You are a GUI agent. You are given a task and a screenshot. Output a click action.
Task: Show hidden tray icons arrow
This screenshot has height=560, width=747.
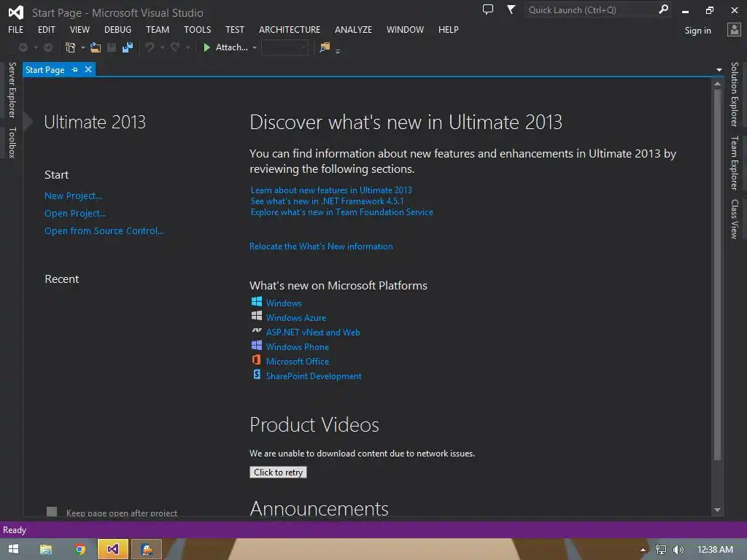pyautogui.click(x=643, y=550)
